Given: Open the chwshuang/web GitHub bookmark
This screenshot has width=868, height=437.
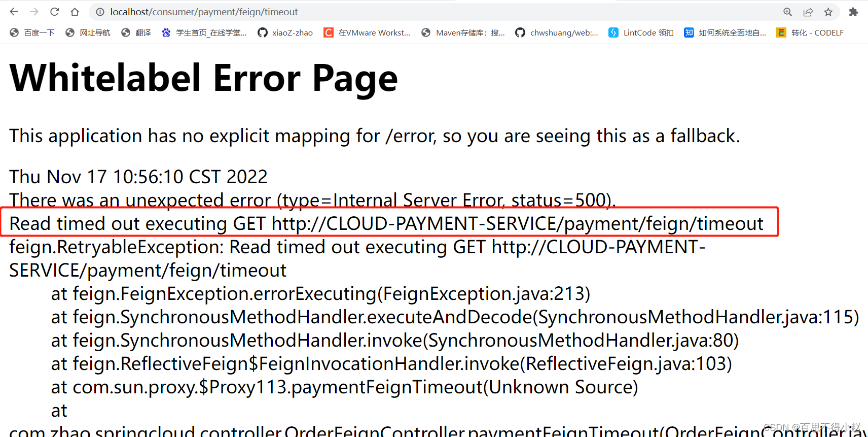Looking at the screenshot, I should point(557,32).
